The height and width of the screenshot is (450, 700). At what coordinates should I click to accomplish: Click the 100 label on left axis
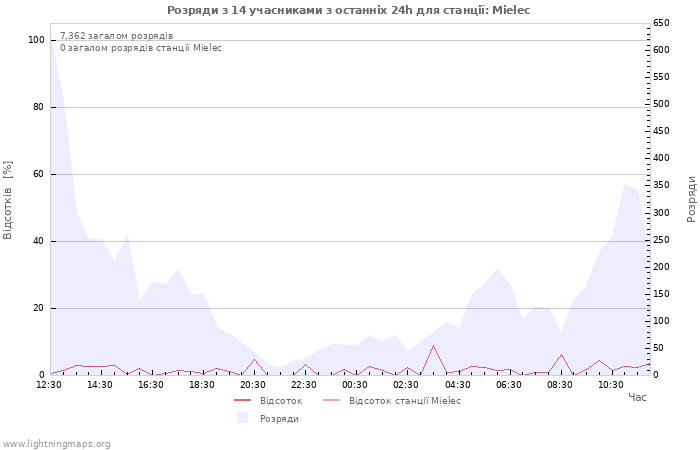click(x=37, y=40)
